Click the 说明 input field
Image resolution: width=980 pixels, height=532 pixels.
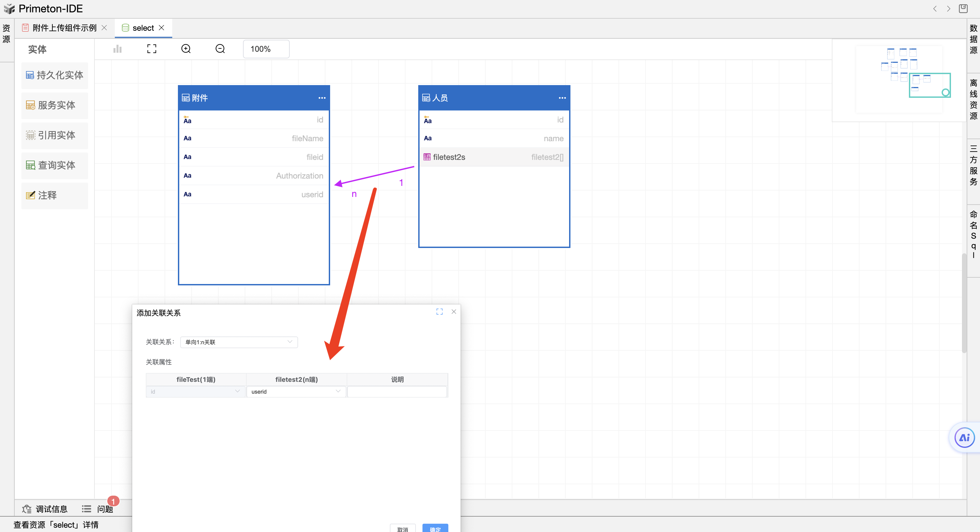pos(397,391)
